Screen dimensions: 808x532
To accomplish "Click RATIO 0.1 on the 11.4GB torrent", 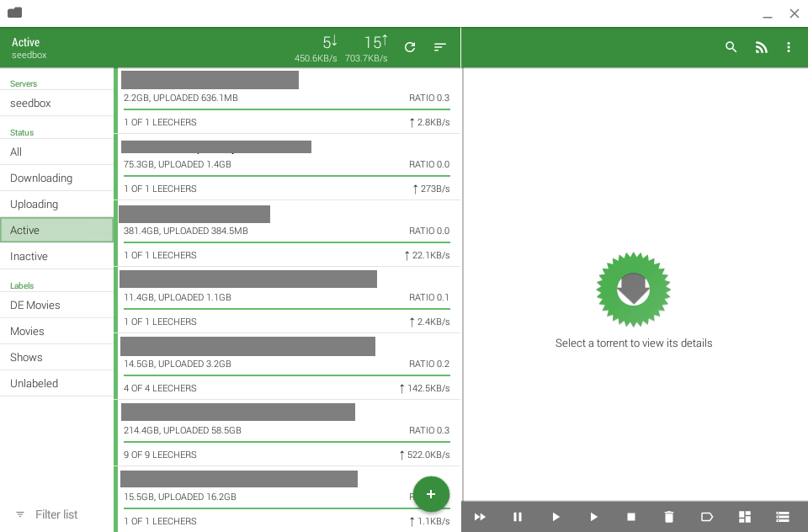I will click(429, 297).
